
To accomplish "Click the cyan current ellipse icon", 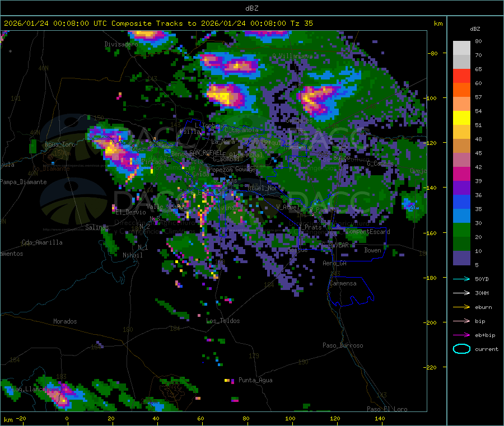I will [x=461, y=349].
